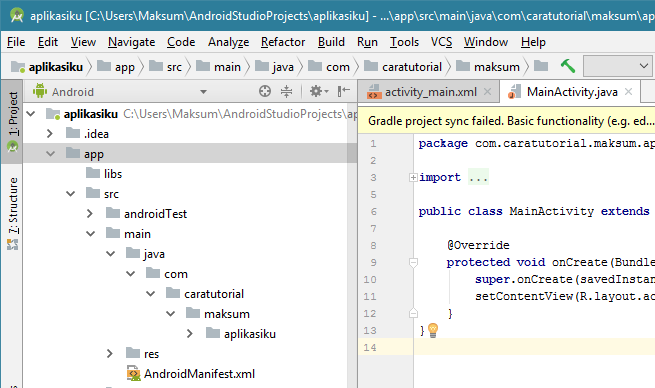The image size is (655, 388).
Task: Click line number 6 in the gutter
Action: click(373, 211)
